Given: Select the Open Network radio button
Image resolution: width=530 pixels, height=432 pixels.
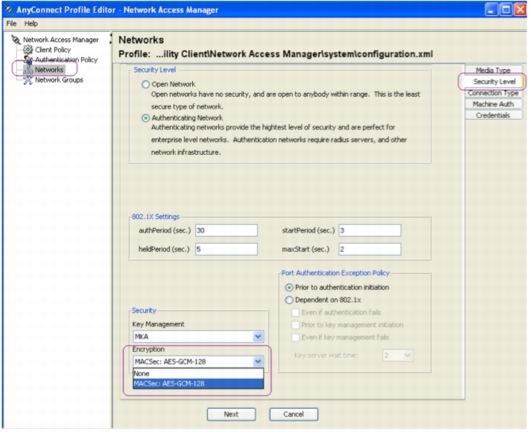Looking at the screenshot, I should (x=145, y=84).
